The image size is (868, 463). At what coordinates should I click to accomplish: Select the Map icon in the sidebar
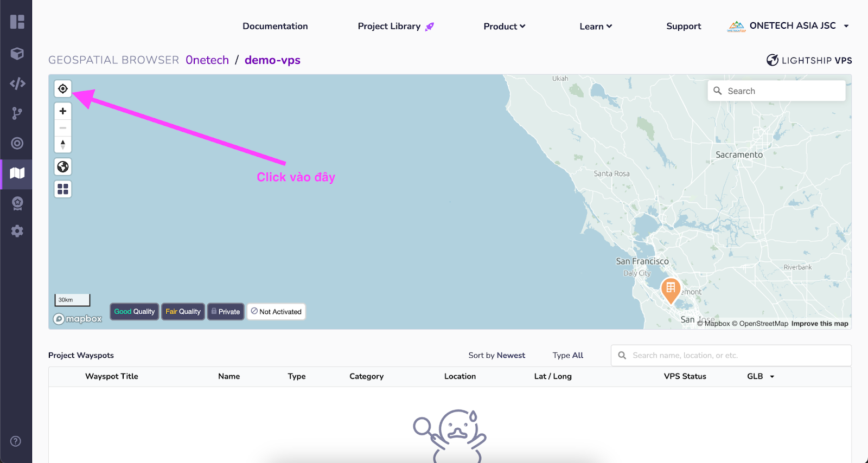click(x=17, y=174)
